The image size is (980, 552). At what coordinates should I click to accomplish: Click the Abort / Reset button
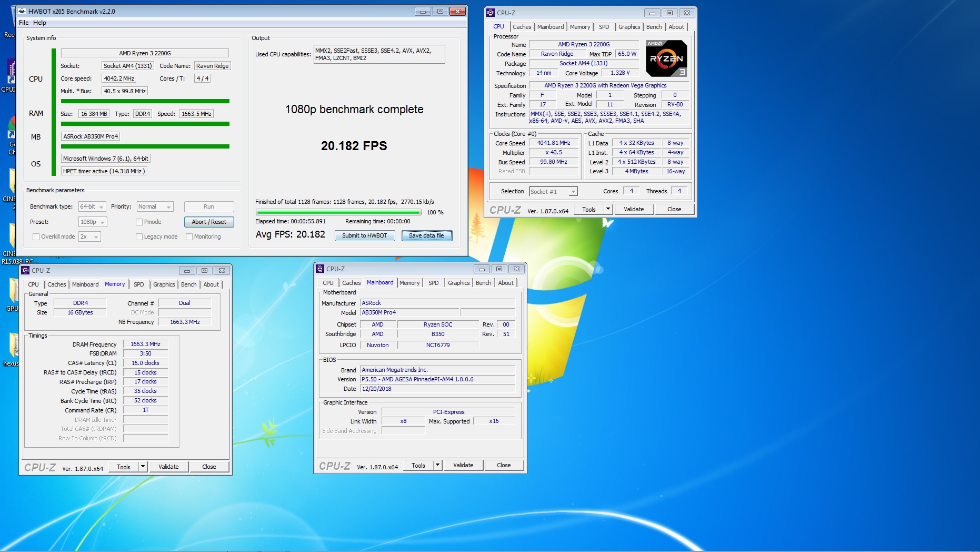(209, 222)
